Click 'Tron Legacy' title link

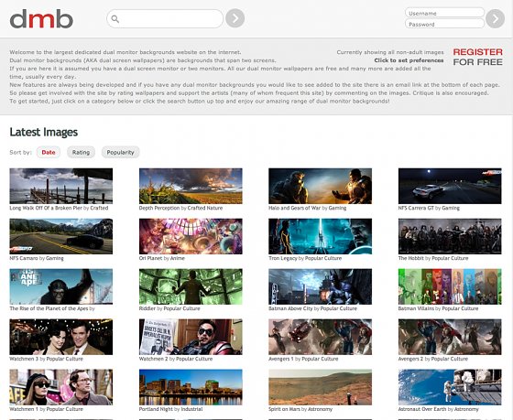pos(283,258)
